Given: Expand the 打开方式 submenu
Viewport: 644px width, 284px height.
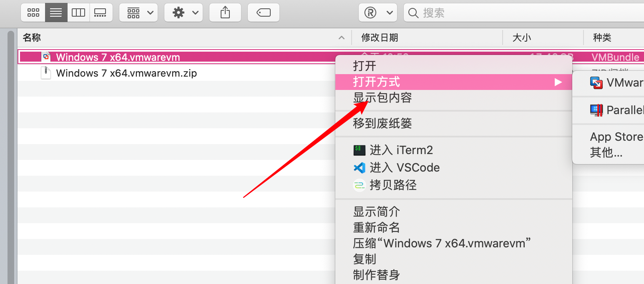Looking at the screenshot, I should (454, 82).
